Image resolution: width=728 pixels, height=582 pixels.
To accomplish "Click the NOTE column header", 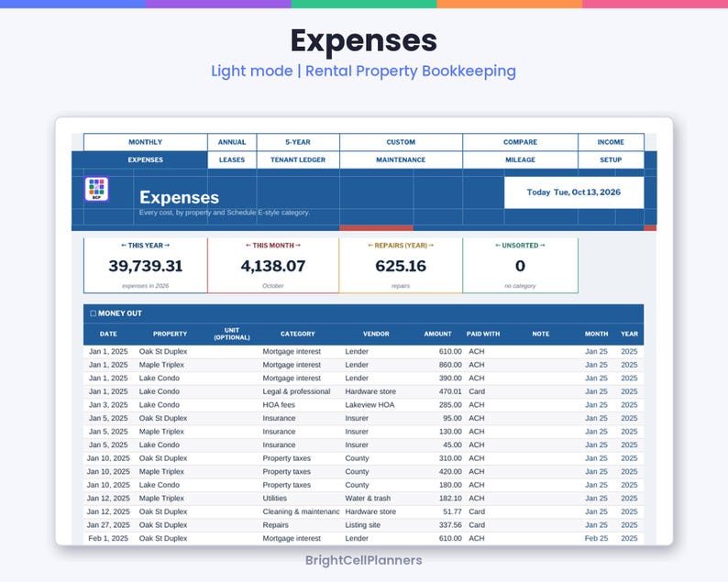I will point(541,334).
